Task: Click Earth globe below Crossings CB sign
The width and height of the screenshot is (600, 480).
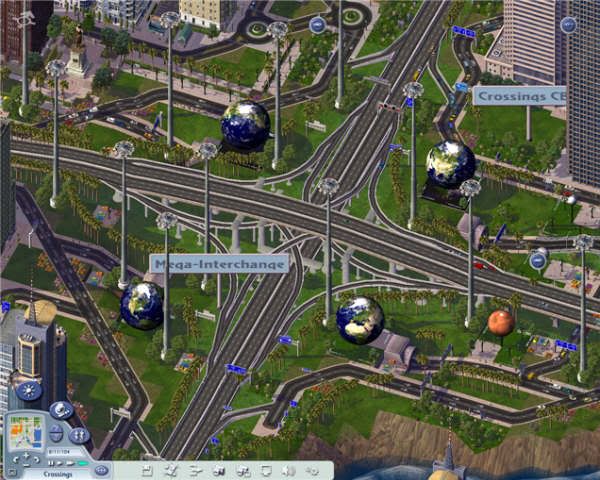Action: [x=451, y=164]
